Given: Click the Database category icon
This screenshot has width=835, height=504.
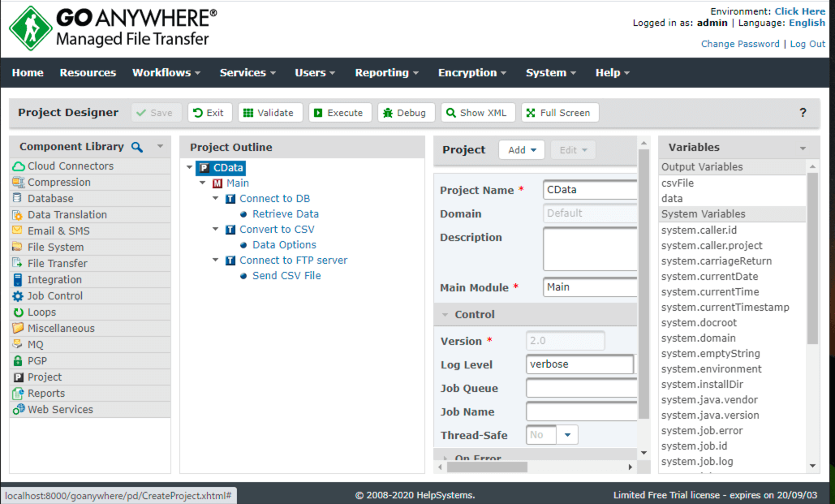Looking at the screenshot, I should click(18, 198).
